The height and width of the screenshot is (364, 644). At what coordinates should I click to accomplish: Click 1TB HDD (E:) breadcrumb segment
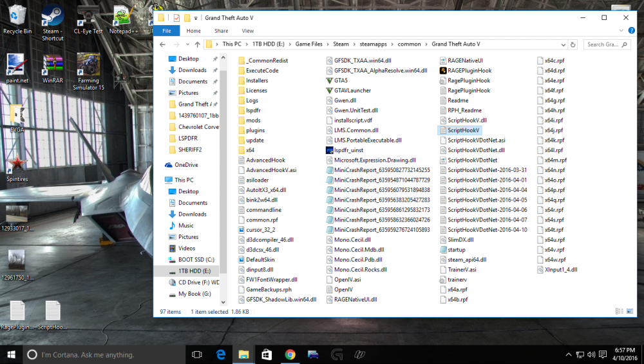click(268, 44)
